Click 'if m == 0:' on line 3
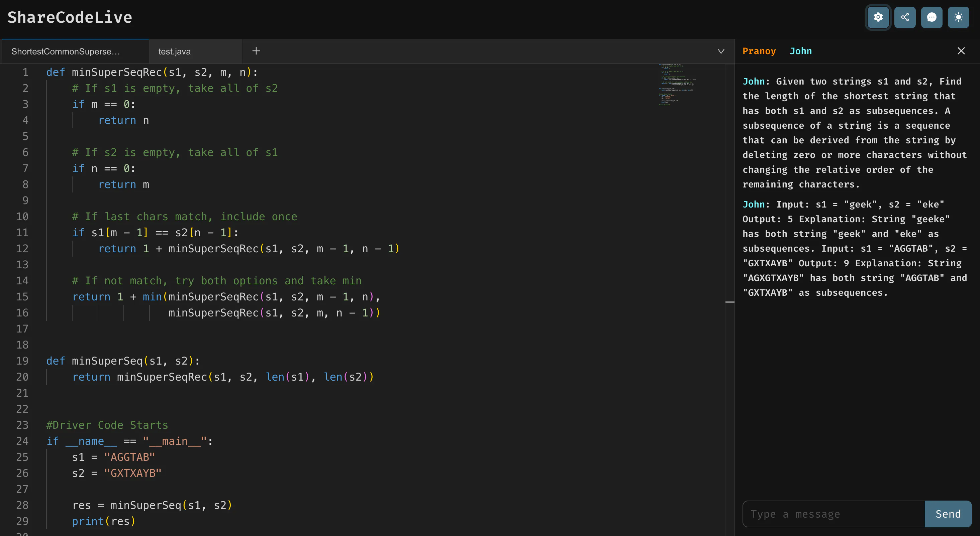Viewport: 980px width, 536px height. 104,105
